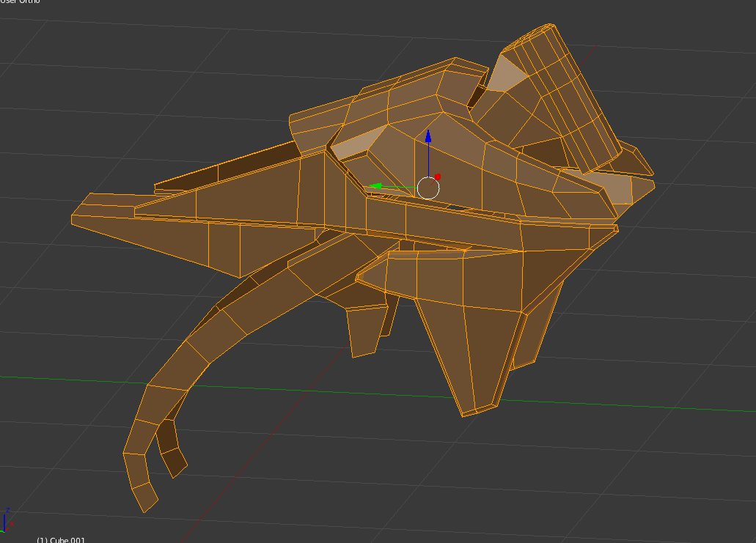Select the short forked claw beside the tail
756x543 pixels.
(x=171, y=448)
